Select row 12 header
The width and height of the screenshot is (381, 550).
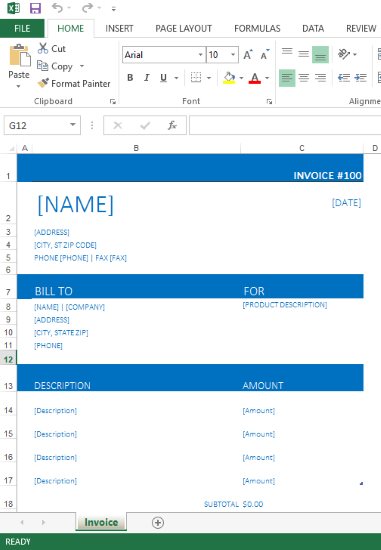coord(8,359)
